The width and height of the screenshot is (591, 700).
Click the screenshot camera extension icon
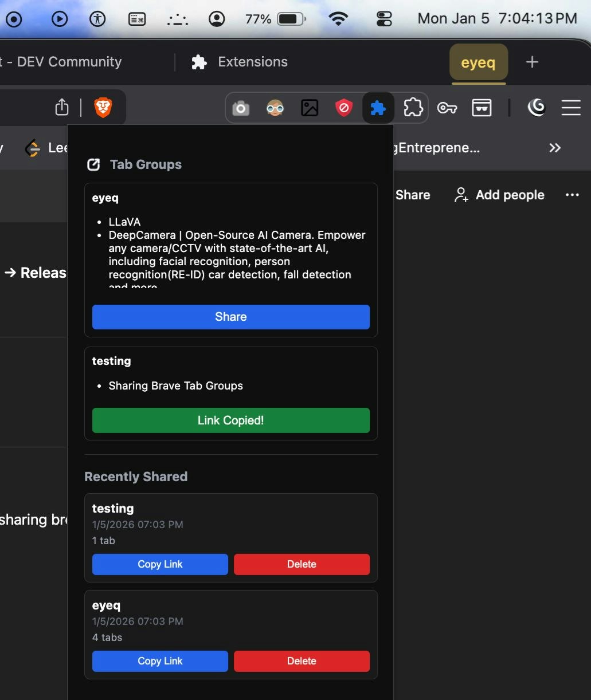240,108
